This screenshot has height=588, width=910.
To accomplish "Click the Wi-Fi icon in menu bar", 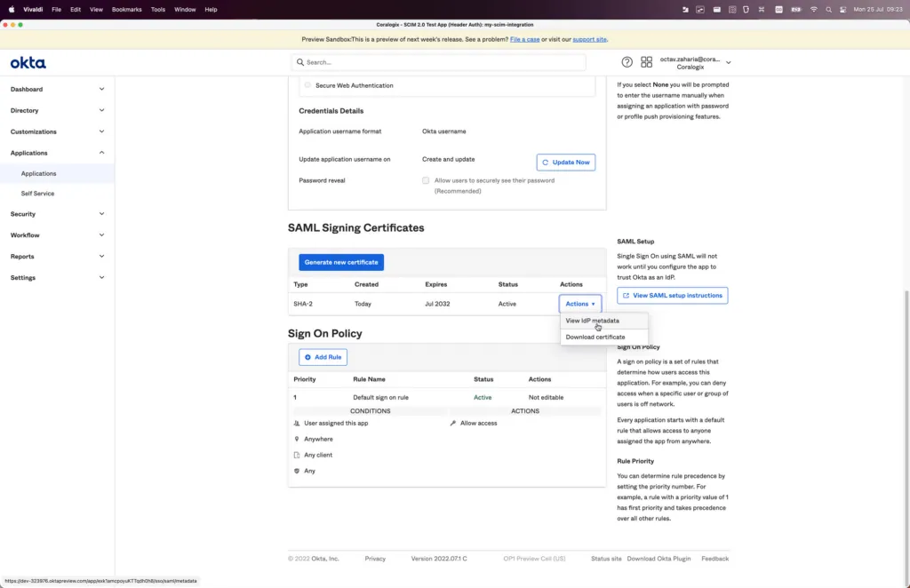I will click(813, 9).
